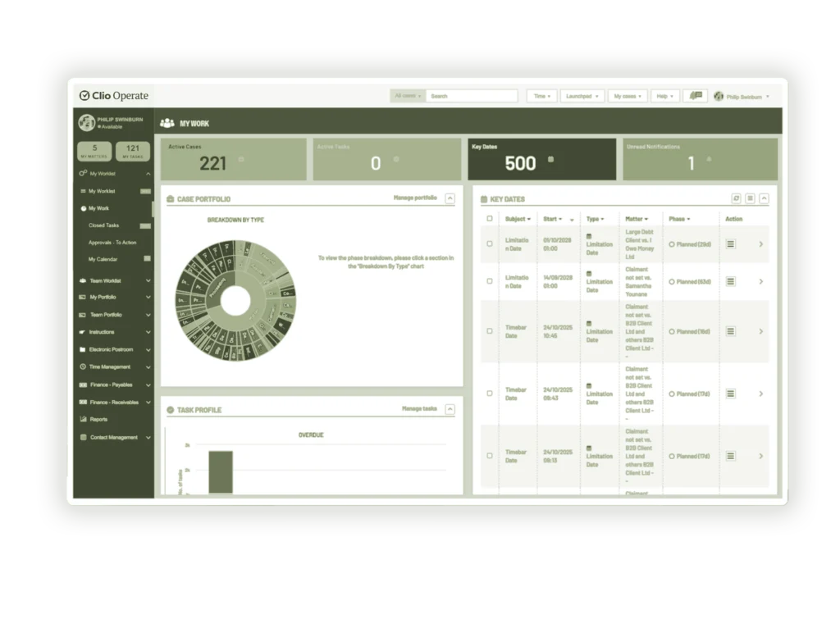
Task: Click the Search input field
Action: [x=472, y=96]
